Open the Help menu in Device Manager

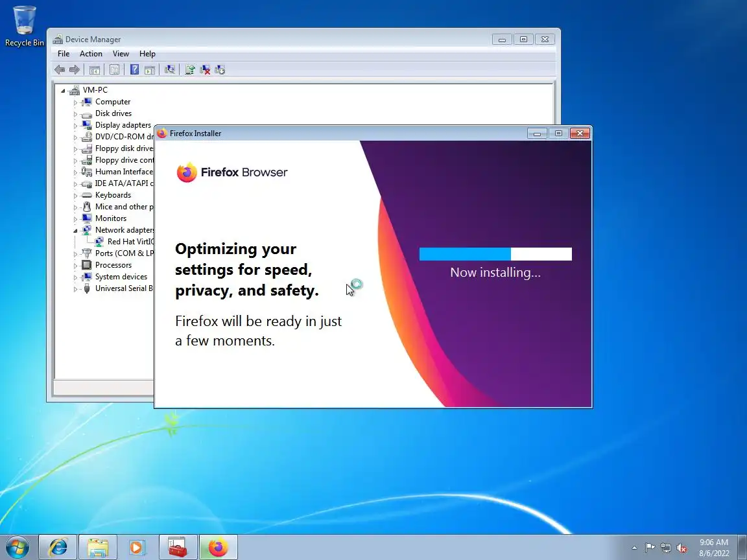click(147, 54)
